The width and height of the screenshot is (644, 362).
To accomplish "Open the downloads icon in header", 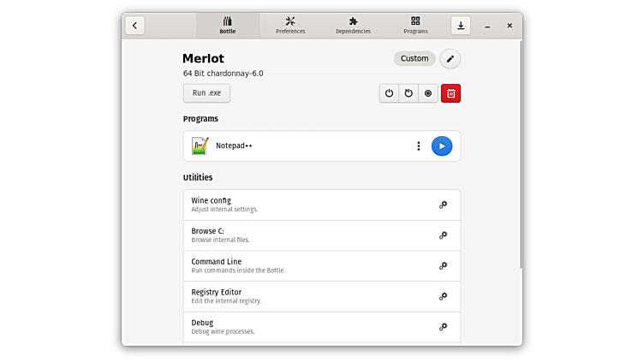I will tap(461, 26).
